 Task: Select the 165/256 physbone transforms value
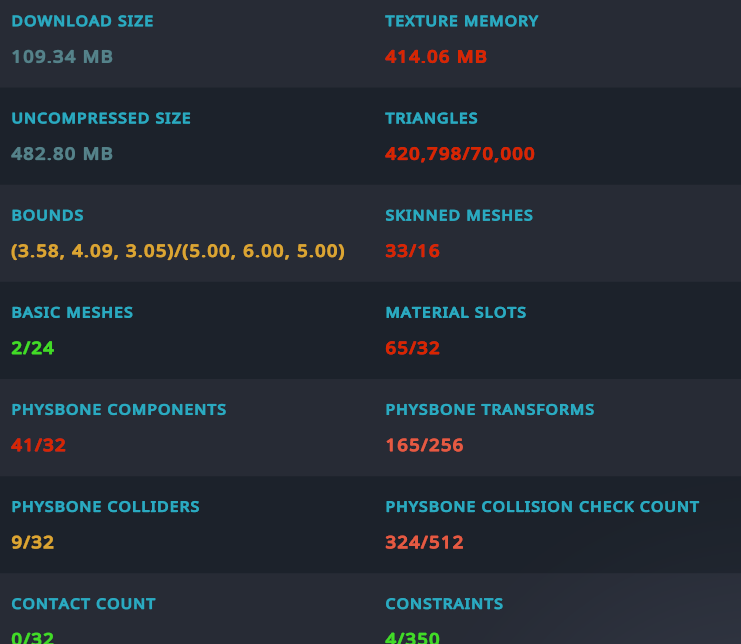[x=424, y=445]
